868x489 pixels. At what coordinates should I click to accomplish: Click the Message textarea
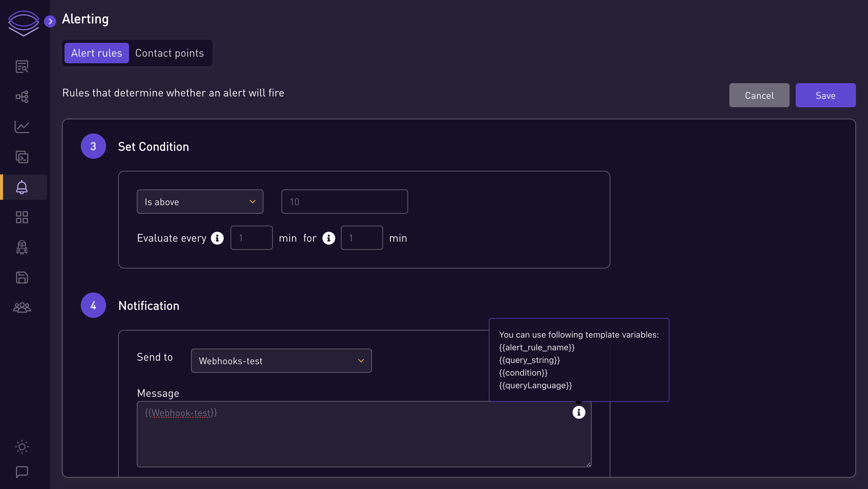click(x=364, y=434)
